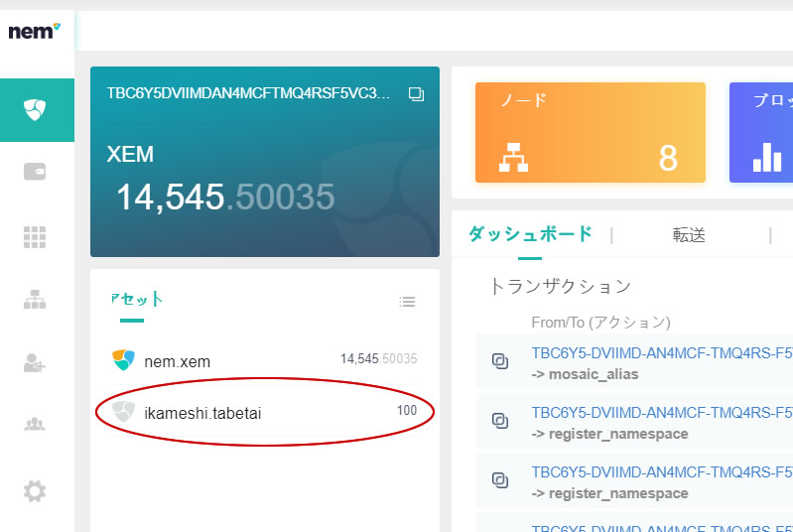Image resolution: width=793 pixels, height=532 pixels.
Task: Select the ikameshi.tabetai asset row
Action: pos(264,412)
